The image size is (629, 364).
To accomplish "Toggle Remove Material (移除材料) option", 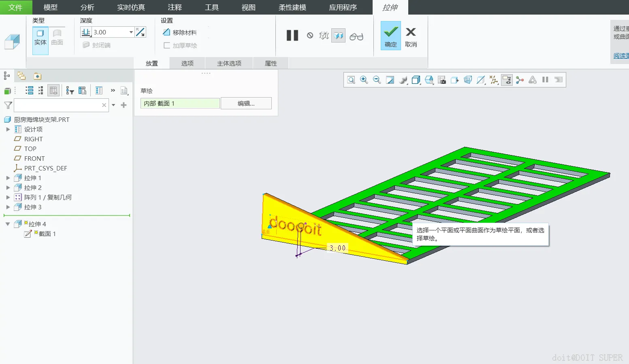I will click(x=180, y=32).
